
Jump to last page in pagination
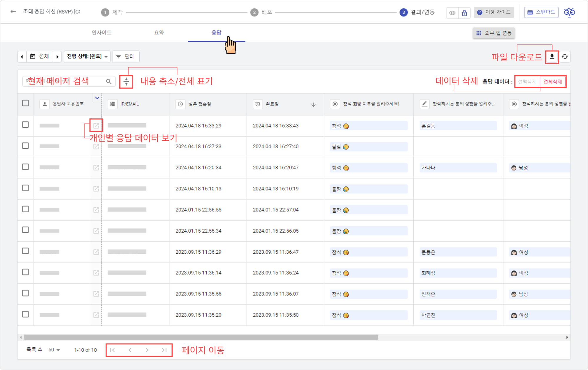tap(164, 350)
